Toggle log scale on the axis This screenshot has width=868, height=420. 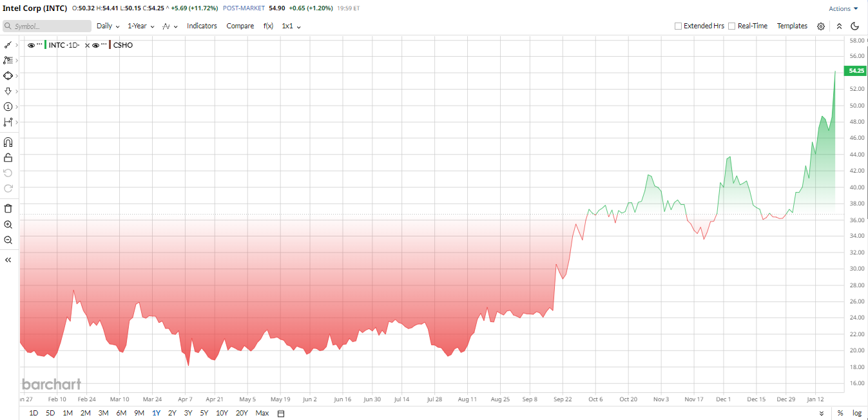857,413
